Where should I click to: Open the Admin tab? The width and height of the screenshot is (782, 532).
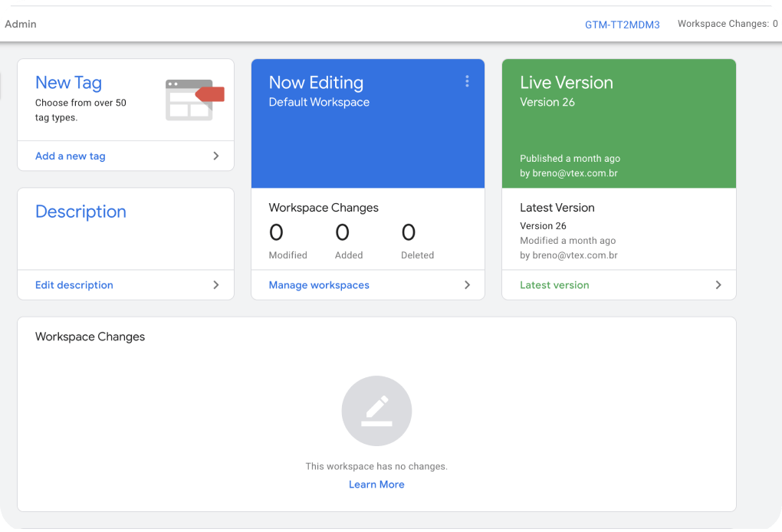coord(21,24)
